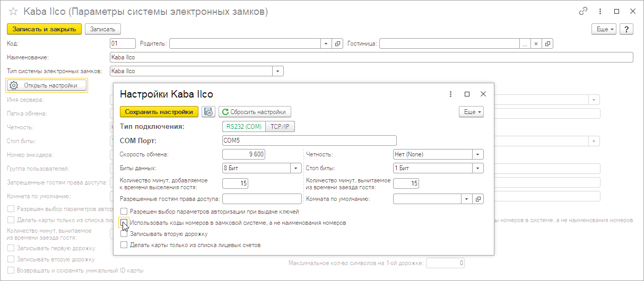Viewport: 644px width, 281px height.
Task: Open the Гостиница item icon
Action: pos(548,43)
